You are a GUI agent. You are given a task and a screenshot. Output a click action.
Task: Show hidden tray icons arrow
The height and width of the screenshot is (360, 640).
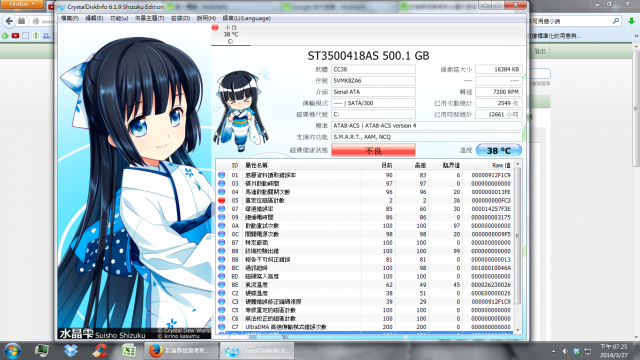click(553, 351)
